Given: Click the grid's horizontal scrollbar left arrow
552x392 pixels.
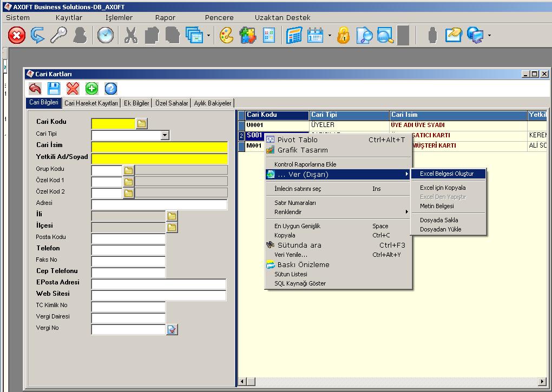Looking at the screenshot, I should (x=242, y=382).
